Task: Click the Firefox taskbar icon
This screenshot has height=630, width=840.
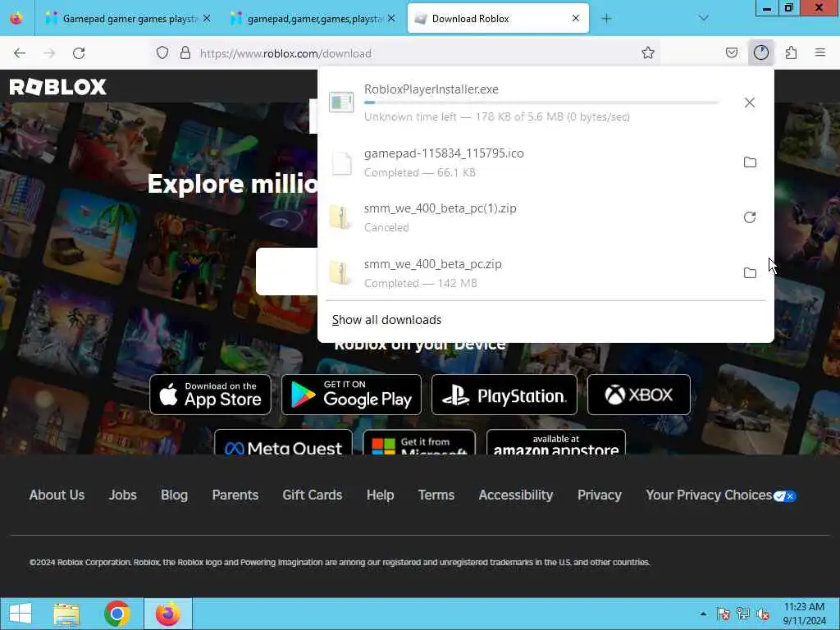Action: (167, 614)
